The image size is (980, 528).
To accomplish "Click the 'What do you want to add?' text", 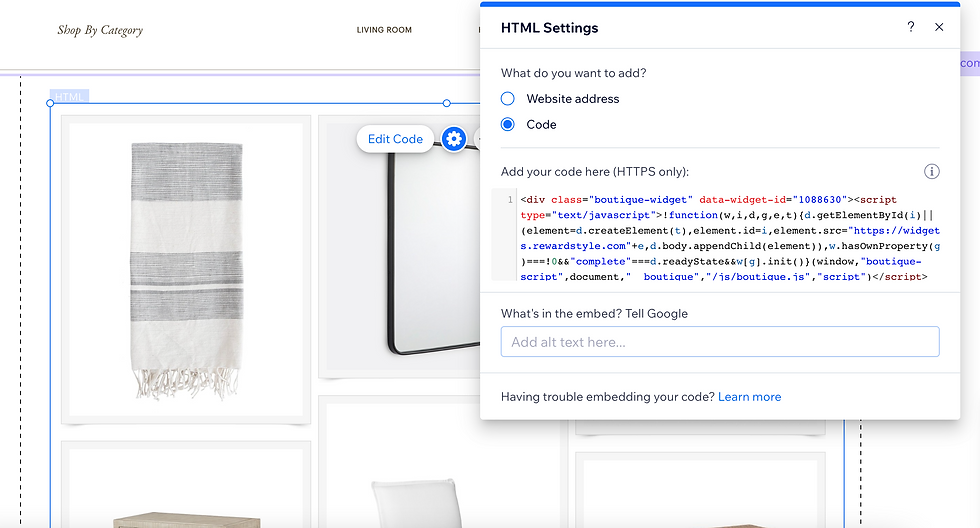I will click(x=574, y=73).
